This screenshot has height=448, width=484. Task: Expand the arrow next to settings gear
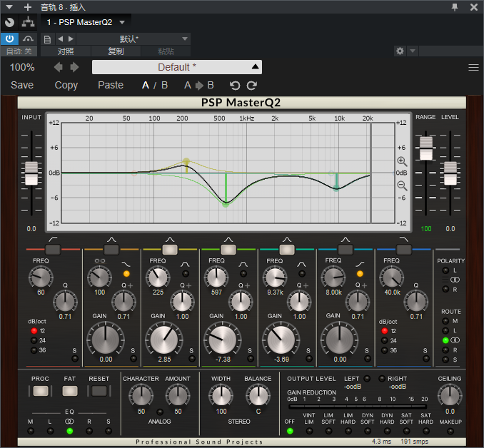(413, 51)
